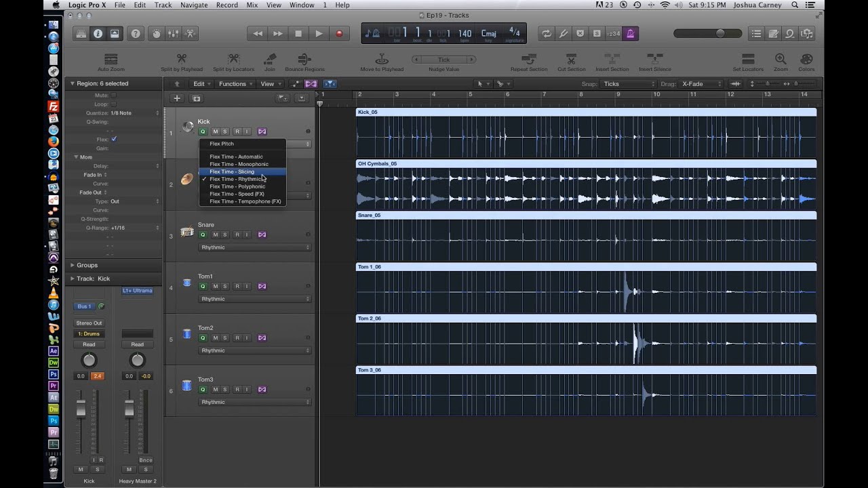
Task: Open the media Browsers button
Action: pos(806,33)
